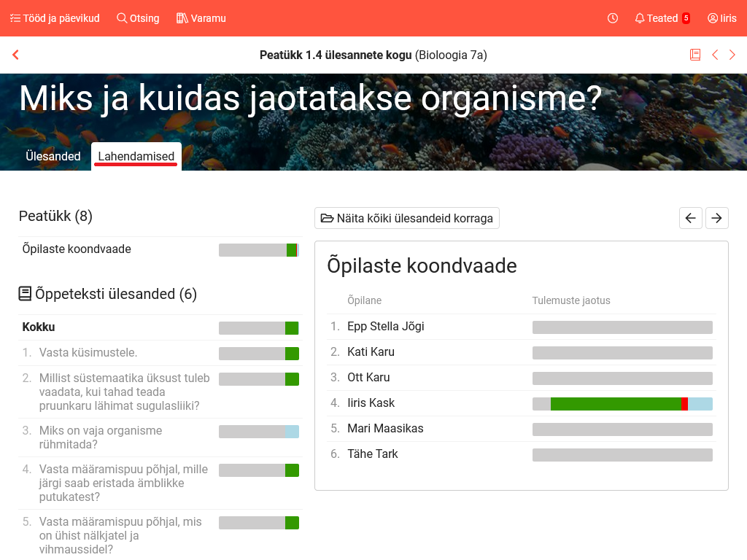This screenshot has width=747, height=560.
Task: Open Varamu library
Action: (x=201, y=18)
